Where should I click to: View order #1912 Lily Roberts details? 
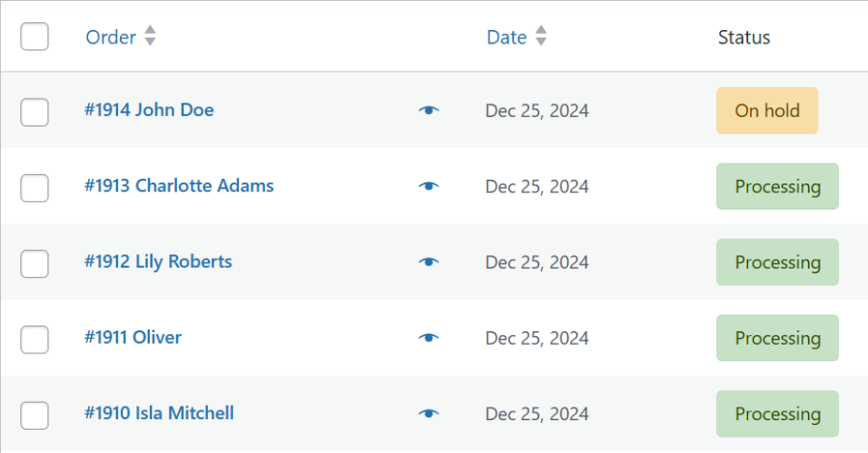158,262
